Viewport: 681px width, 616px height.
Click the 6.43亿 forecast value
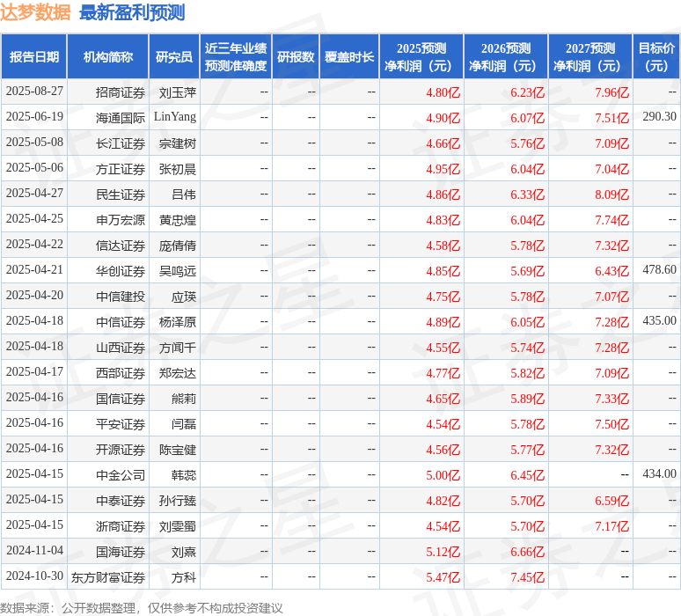[x=611, y=272]
